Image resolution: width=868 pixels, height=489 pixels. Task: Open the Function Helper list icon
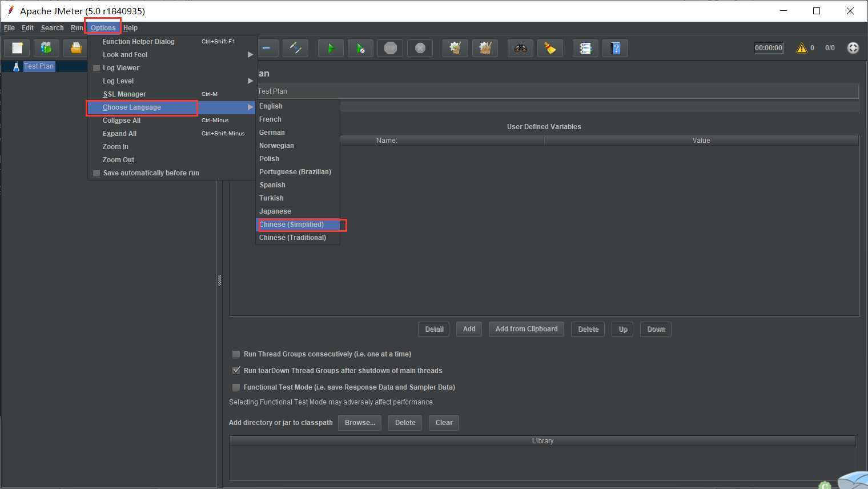tap(585, 48)
